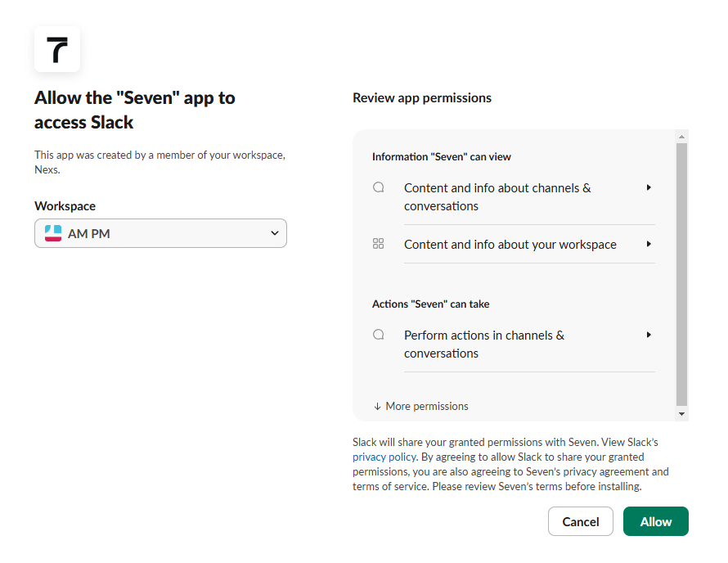Viewport: 728px width, 563px height.
Task: Click the green Allow button
Action: pyautogui.click(x=655, y=521)
